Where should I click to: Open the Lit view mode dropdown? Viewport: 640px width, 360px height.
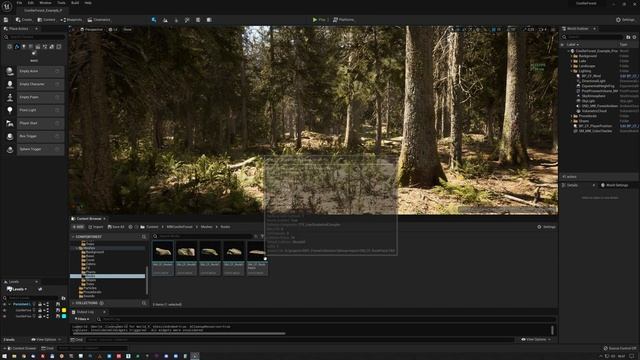[113, 29]
